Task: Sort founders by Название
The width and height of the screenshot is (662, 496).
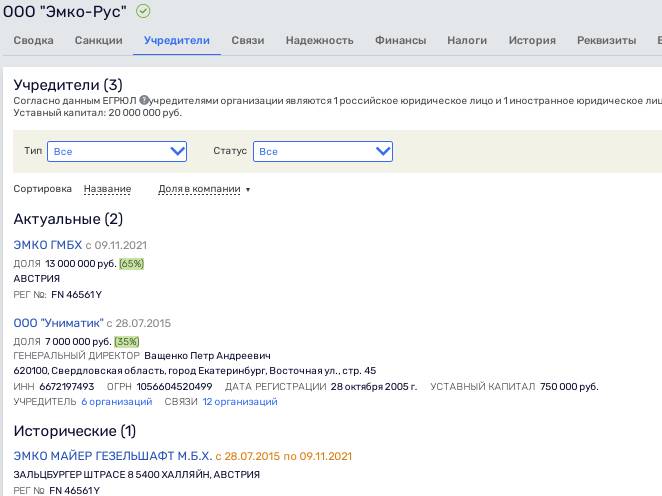Action: (x=107, y=189)
